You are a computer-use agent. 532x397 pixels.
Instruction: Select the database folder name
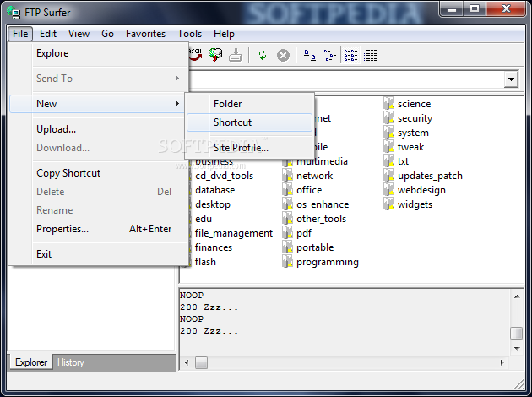click(x=215, y=190)
